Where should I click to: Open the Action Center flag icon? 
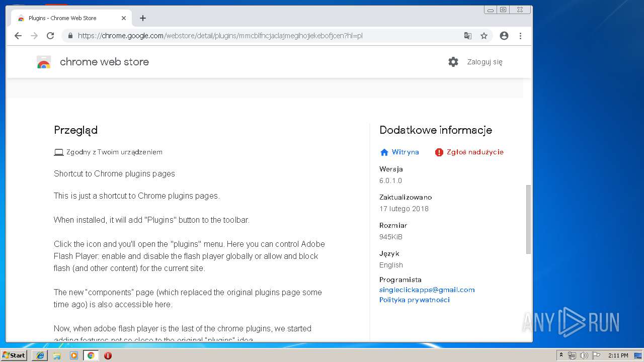pos(596,355)
